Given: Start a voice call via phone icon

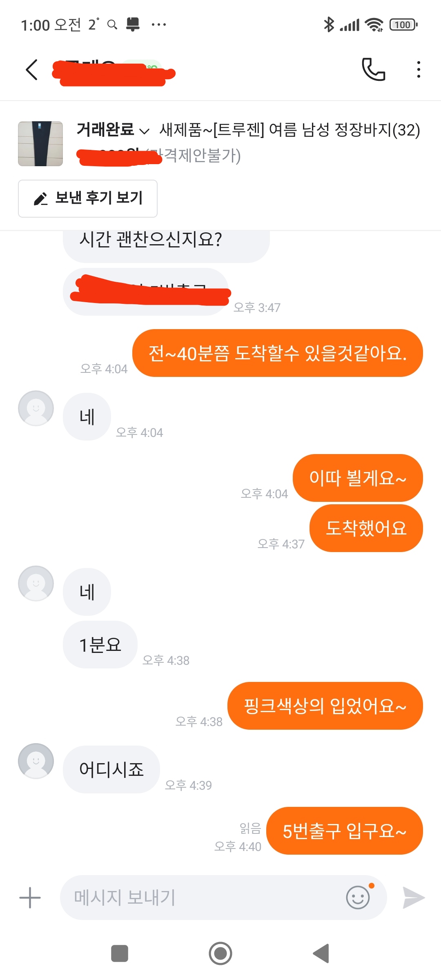Looking at the screenshot, I should pyautogui.click(x=374, y=69).
